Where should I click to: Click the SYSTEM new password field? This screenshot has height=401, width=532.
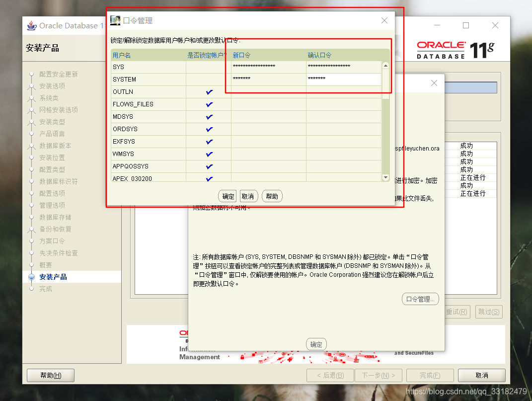pyautogui.click(x=269, y=80)
